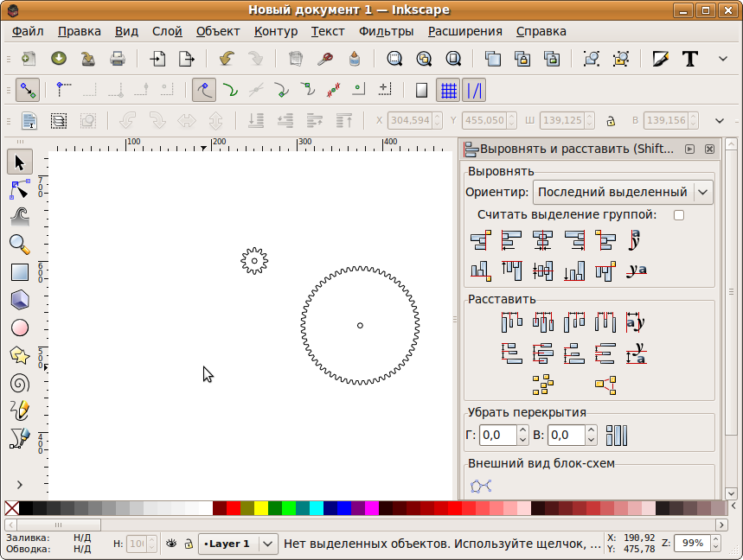
Task: Check 'Считать выделение группой' checkbox
Action: [x=679, y=215]
